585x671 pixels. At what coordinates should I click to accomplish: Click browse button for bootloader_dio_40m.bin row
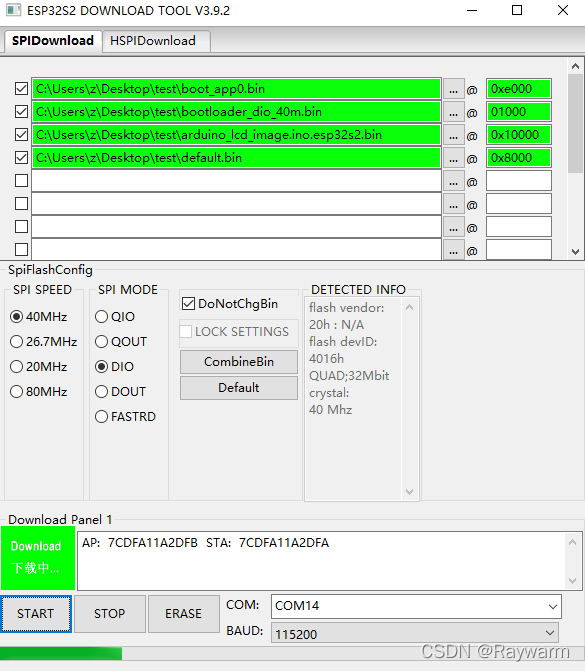454,112
